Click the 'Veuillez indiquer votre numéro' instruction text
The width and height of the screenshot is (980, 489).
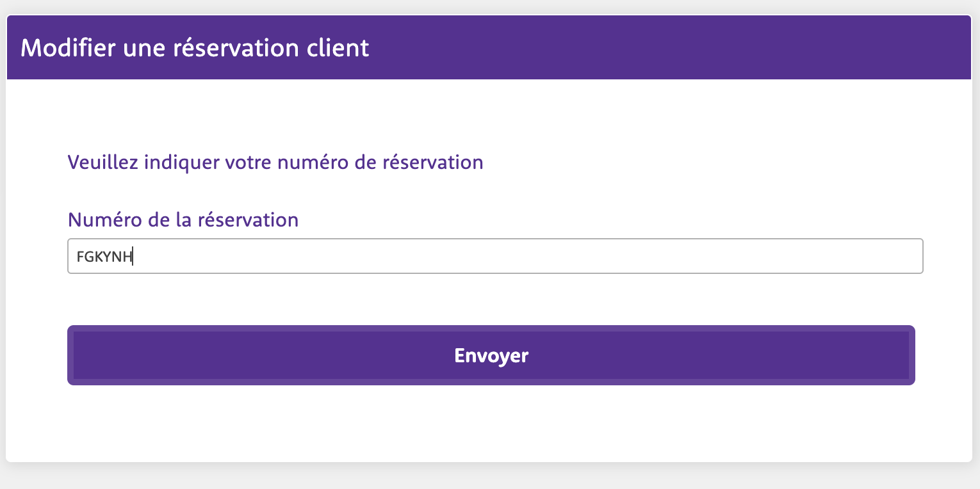point(275,162)
